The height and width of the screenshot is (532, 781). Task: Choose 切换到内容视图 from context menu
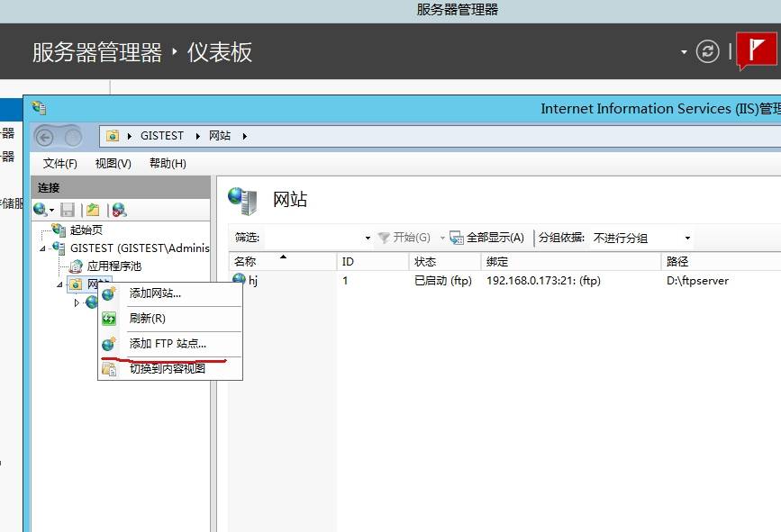pyautogui.click(x=170, y=369)
